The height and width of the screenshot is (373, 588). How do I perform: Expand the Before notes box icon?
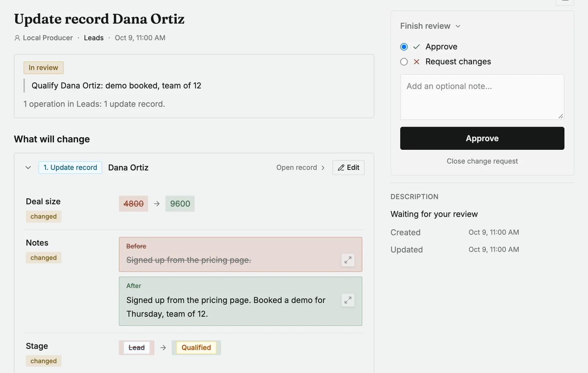[348, 260]
